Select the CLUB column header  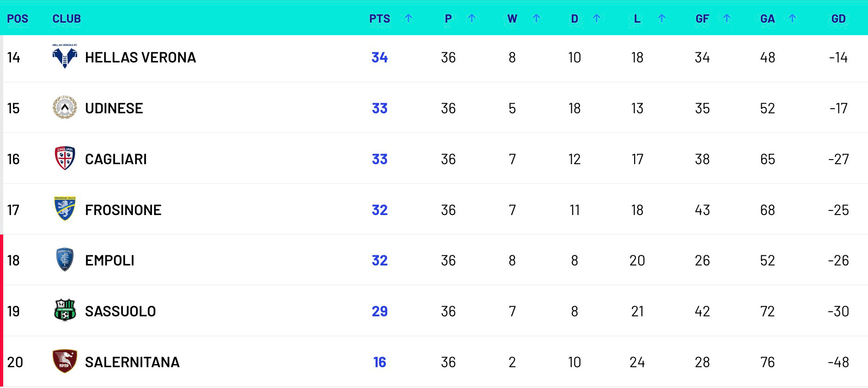point(67,19)
